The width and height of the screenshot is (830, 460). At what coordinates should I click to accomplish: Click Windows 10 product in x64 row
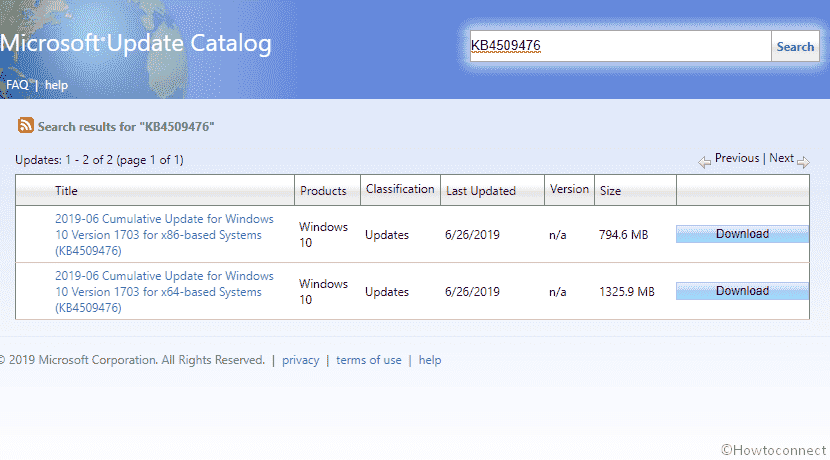(323, 292)
